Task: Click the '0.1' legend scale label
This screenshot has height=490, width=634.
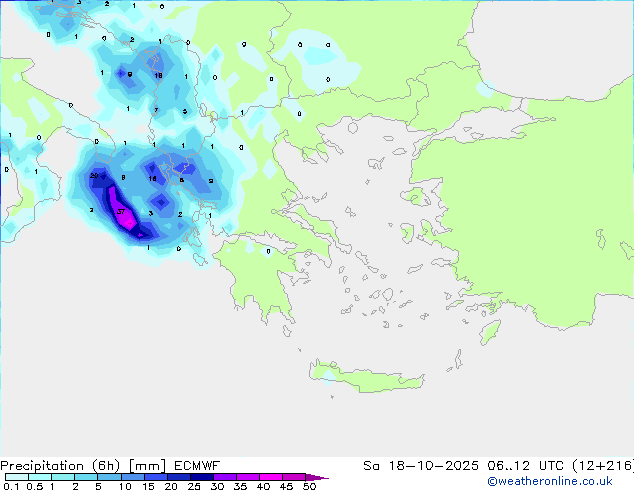Action: pyautogui.click(x=11, y=486)
